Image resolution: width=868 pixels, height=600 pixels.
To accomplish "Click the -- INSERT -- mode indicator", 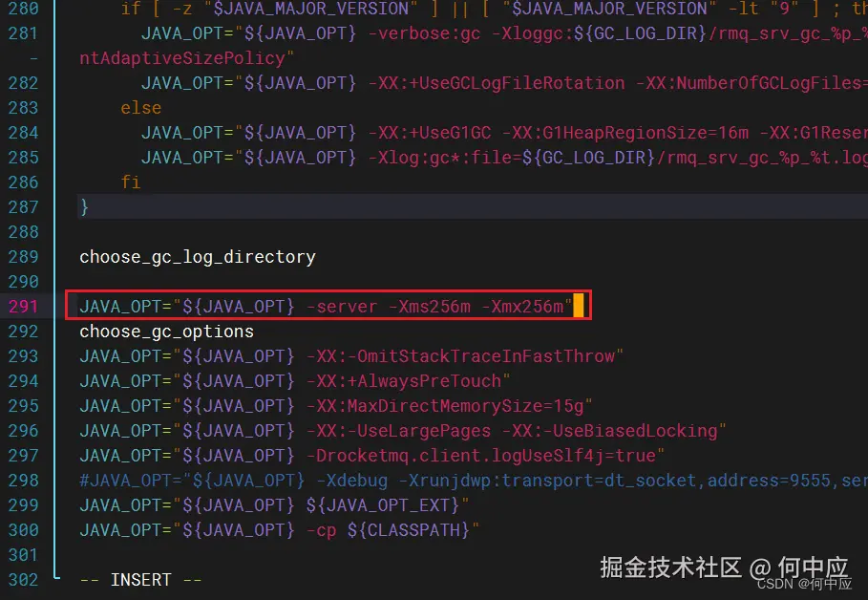I will (x=140, y=579).
